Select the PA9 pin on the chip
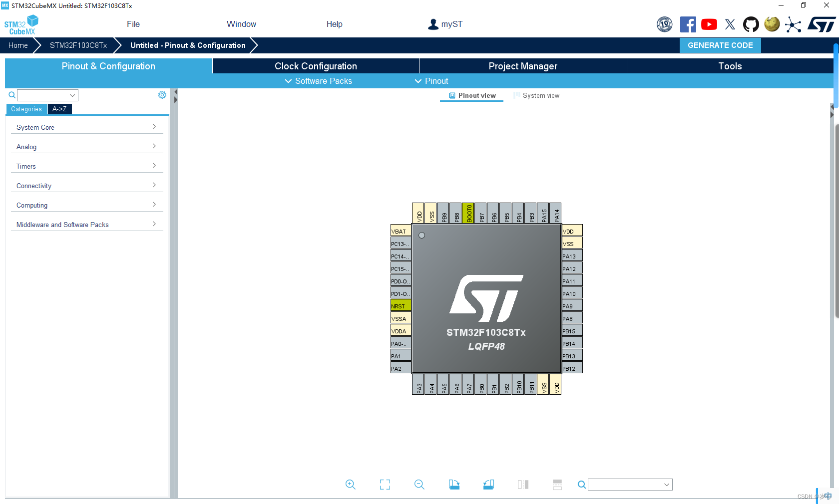 (x=571, y=305)
